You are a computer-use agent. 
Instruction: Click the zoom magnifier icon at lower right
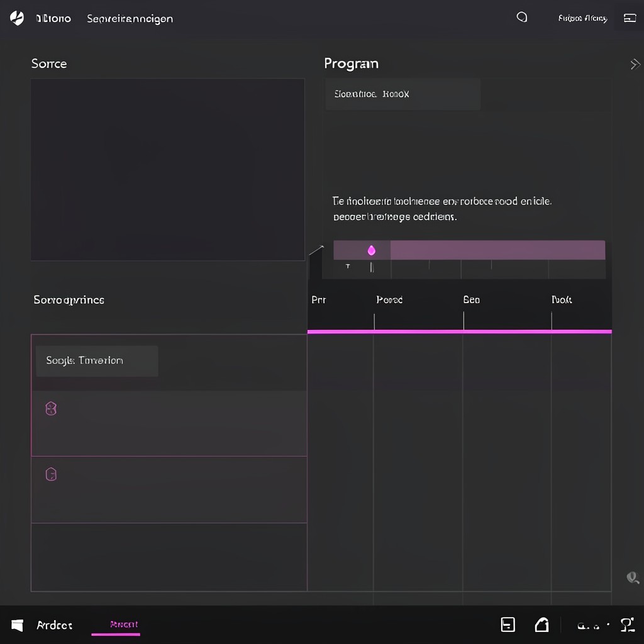point(633,578)
